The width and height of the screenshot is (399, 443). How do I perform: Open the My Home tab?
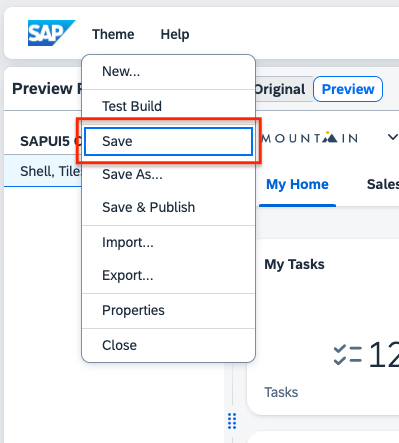click(x=297, y=185)
